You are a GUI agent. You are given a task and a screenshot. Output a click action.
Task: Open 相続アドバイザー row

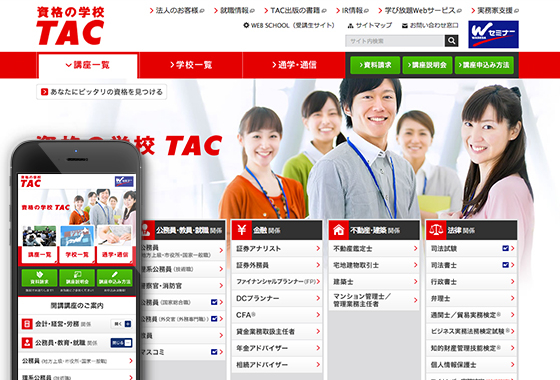coord(277,365)
